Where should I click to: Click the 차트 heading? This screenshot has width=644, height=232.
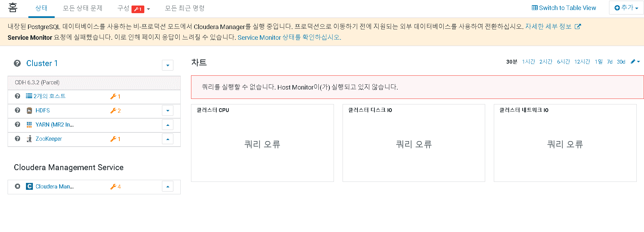click(x=199, y=63)
